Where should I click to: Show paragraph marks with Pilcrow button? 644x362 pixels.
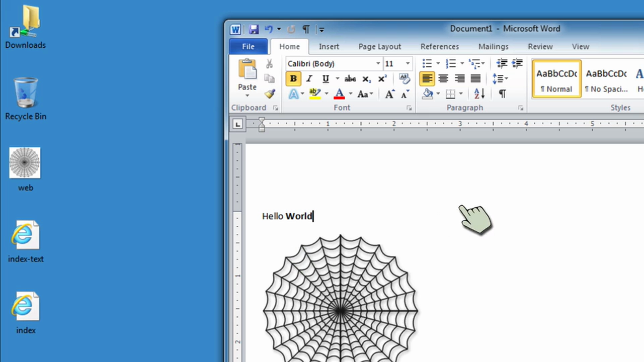coord(502,95)
